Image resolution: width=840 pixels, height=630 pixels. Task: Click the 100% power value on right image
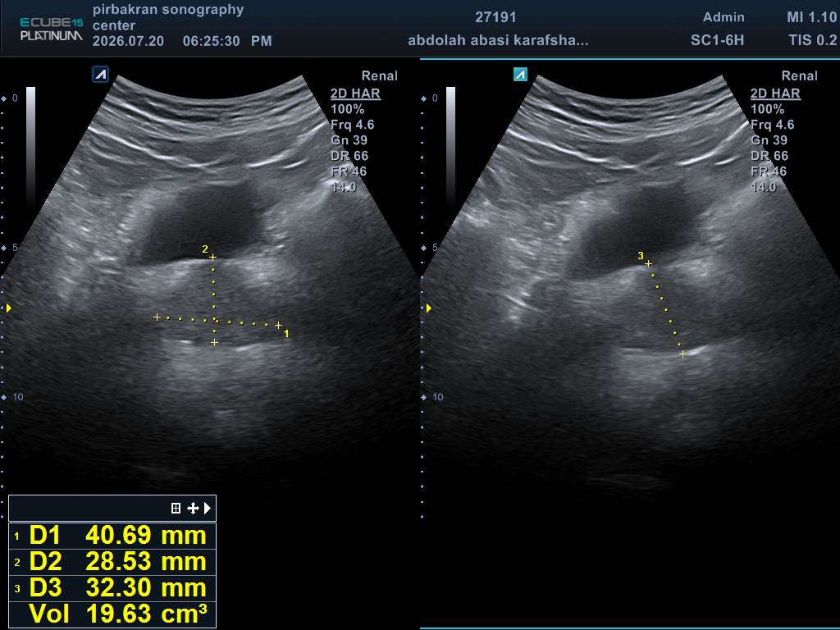(x=767, y=109)
